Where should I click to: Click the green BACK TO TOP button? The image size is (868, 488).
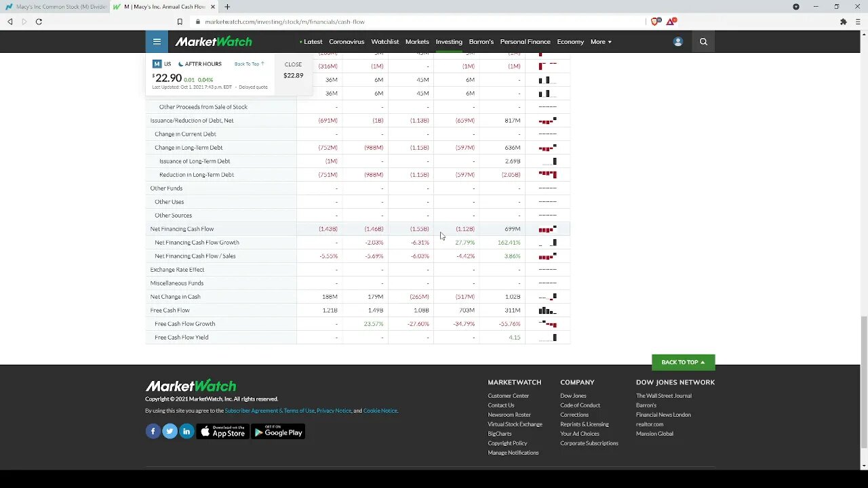pyautogui.click(x=683, y=362)
